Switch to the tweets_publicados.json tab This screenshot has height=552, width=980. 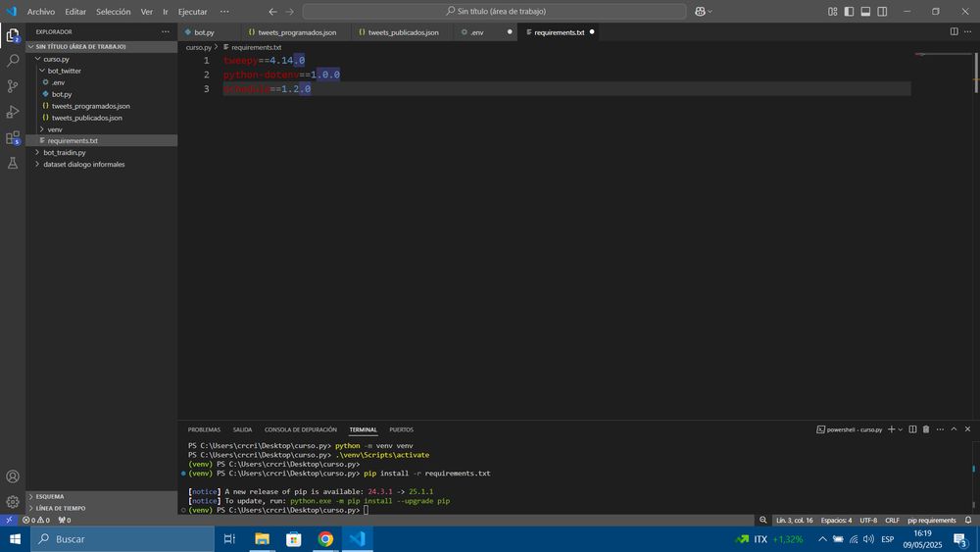pyautogui.click(x=403, y=32)
